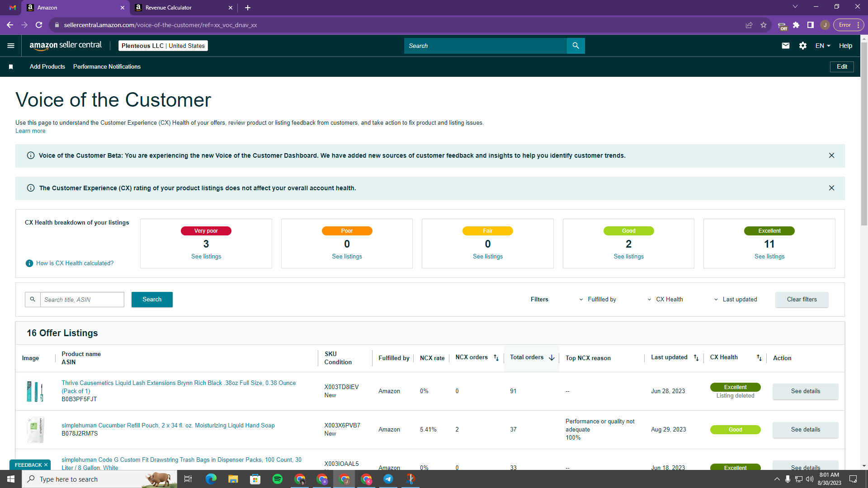
Task: Open the Learn more link
Action: point(30,131)
